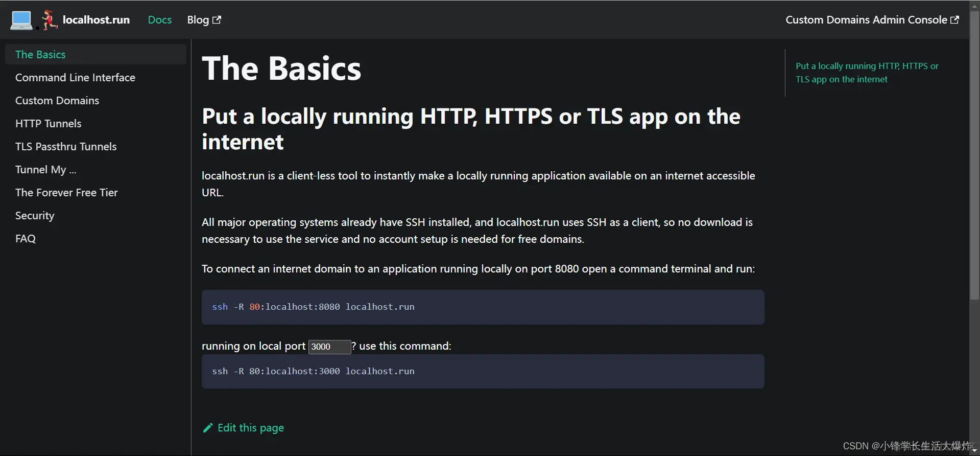
Task: Open the Blog navigation link
Action: (204, 20)
